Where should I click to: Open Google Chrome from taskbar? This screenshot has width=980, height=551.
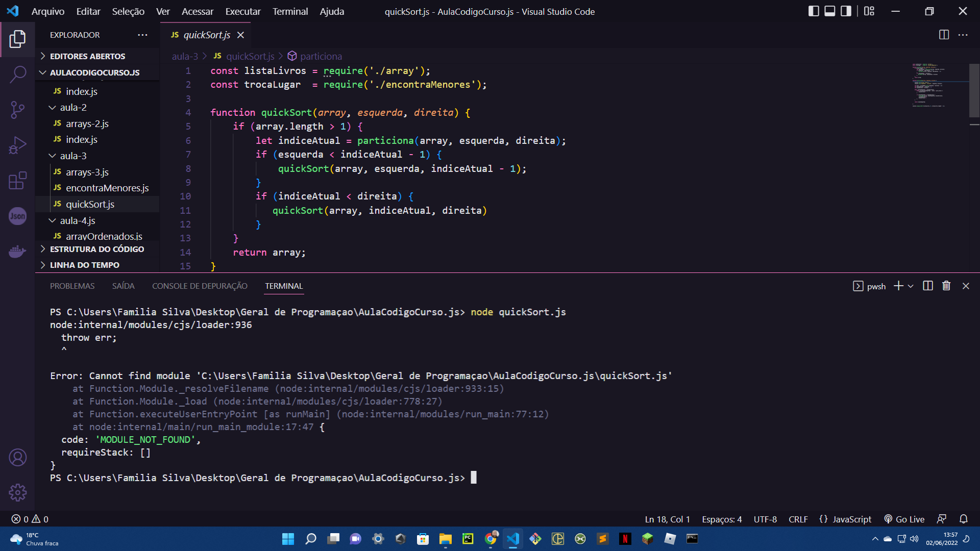(x=491, y=539)
